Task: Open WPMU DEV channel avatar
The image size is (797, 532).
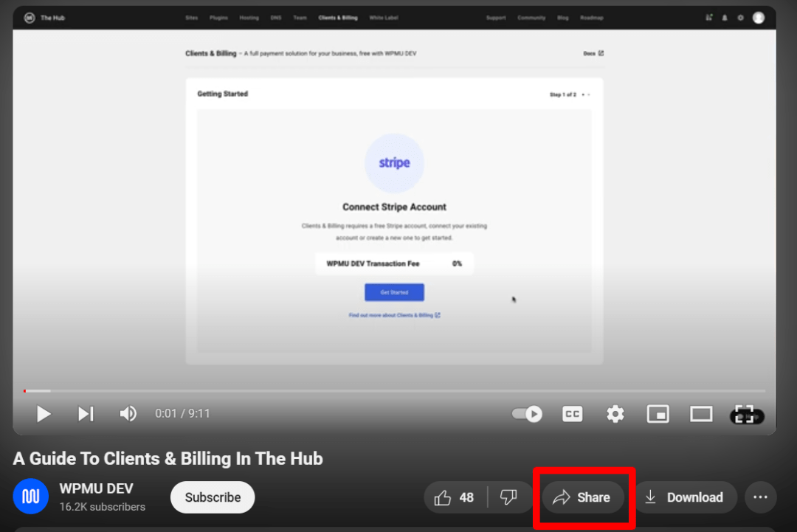Action: [x=30, y=497]
